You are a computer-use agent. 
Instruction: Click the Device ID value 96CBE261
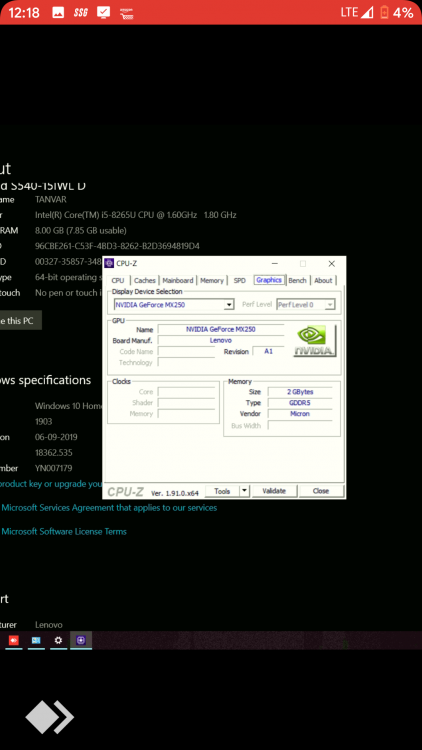117,246
